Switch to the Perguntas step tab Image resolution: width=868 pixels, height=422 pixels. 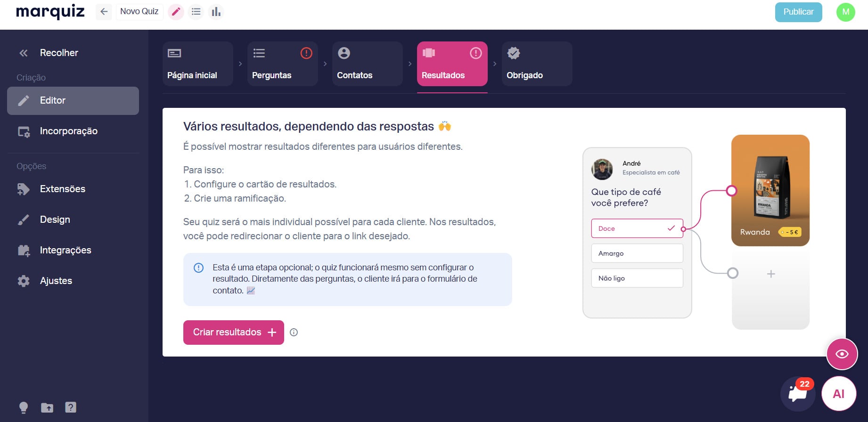pyautogui.click(x=283, y=64)
